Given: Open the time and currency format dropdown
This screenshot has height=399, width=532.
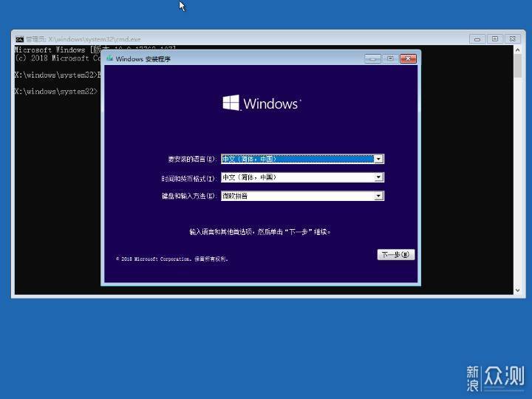Looking at the screenshot, I should click(378, 177).
